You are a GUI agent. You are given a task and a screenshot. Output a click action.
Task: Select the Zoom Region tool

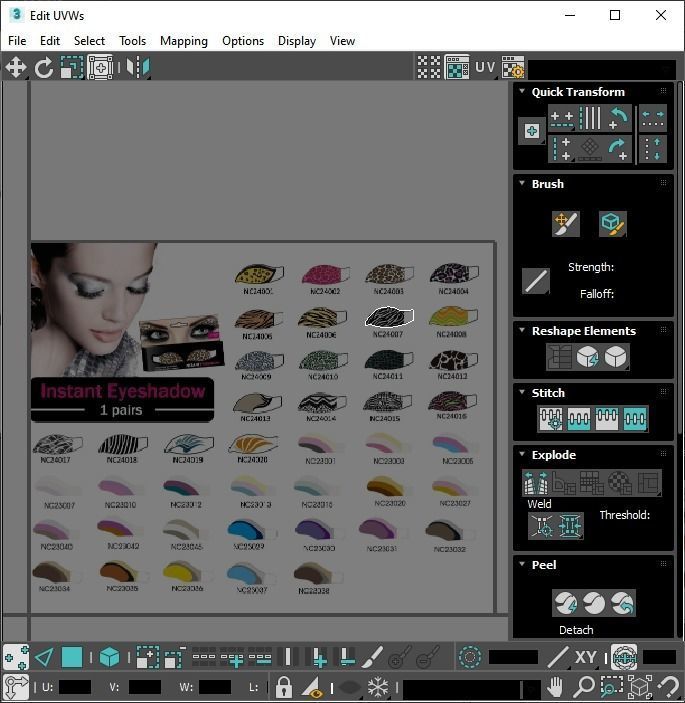click(x=611, y=686)
